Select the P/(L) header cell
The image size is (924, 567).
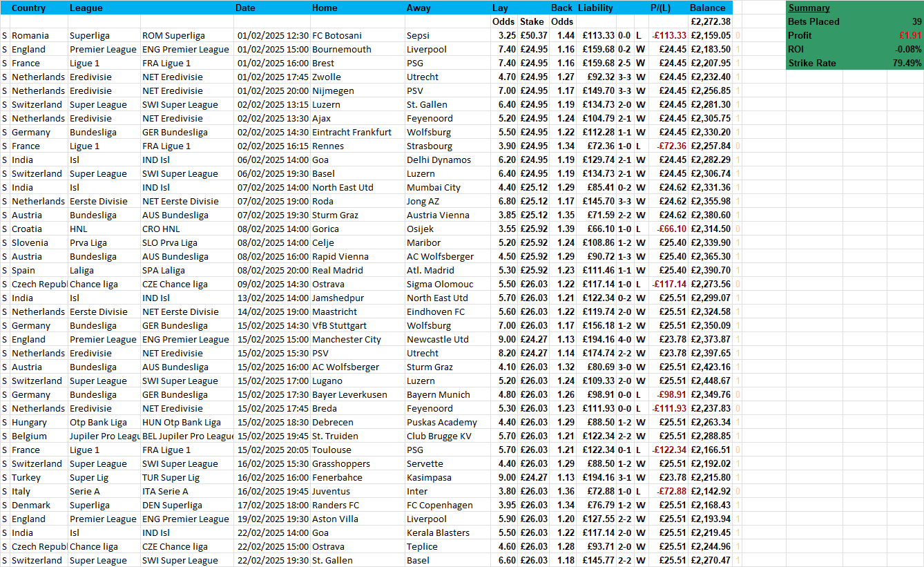coord(668,8)
